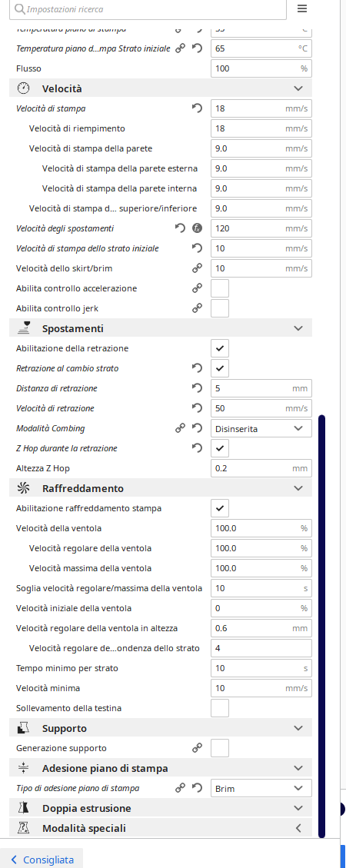Collapse the Velocità section
Image resolution: width=346 pixels, height=868 pixels.
[x=161, y=88]
